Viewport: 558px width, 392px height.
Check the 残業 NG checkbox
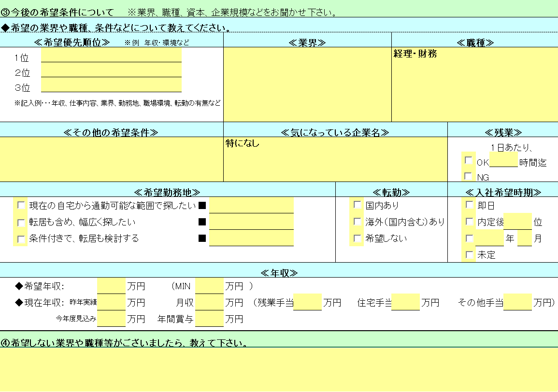coord(468,176)
